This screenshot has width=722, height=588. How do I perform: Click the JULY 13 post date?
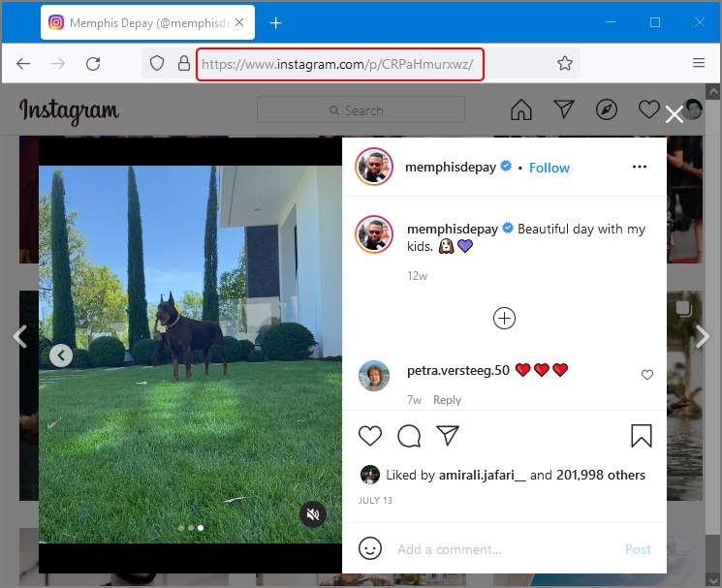point(375,500)
